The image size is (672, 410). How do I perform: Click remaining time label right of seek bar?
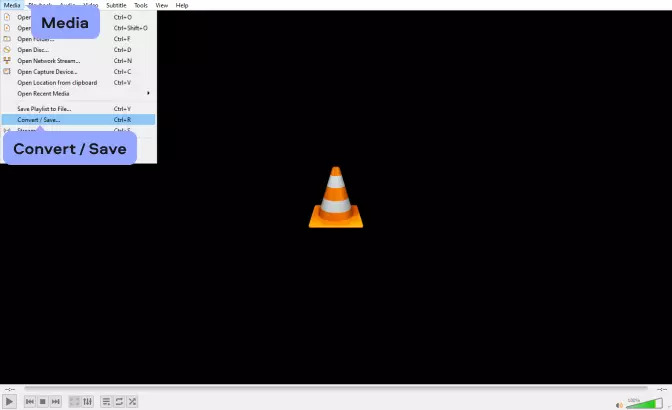[x=662, y=389]
